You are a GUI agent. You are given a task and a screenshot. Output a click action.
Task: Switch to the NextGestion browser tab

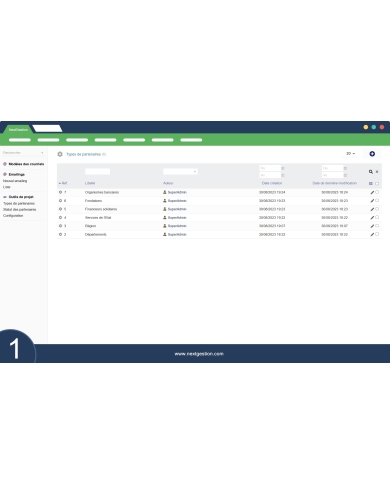[x=18, y=129]
